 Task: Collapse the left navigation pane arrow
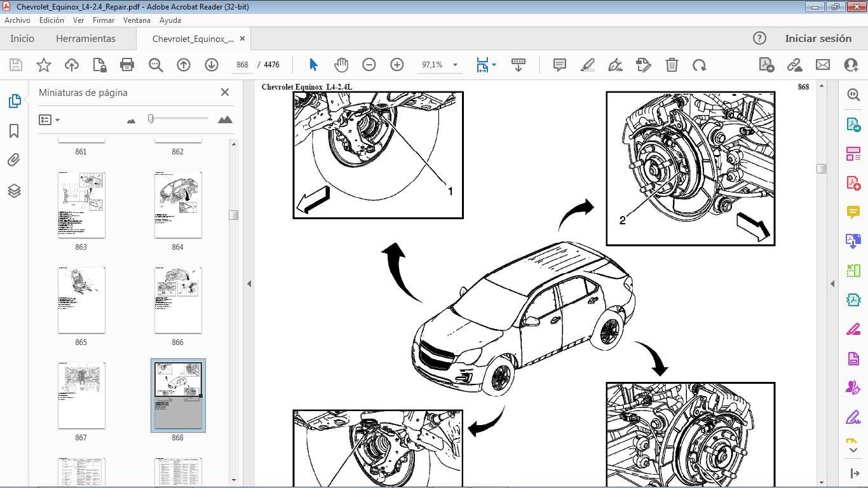[249, 284]
